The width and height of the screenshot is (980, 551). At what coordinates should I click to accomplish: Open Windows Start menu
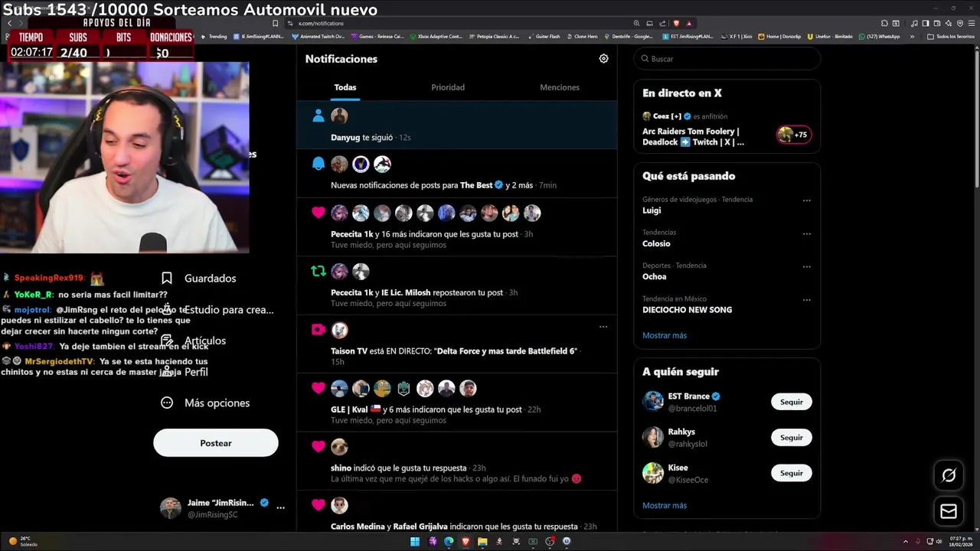(x=415, y=541)
